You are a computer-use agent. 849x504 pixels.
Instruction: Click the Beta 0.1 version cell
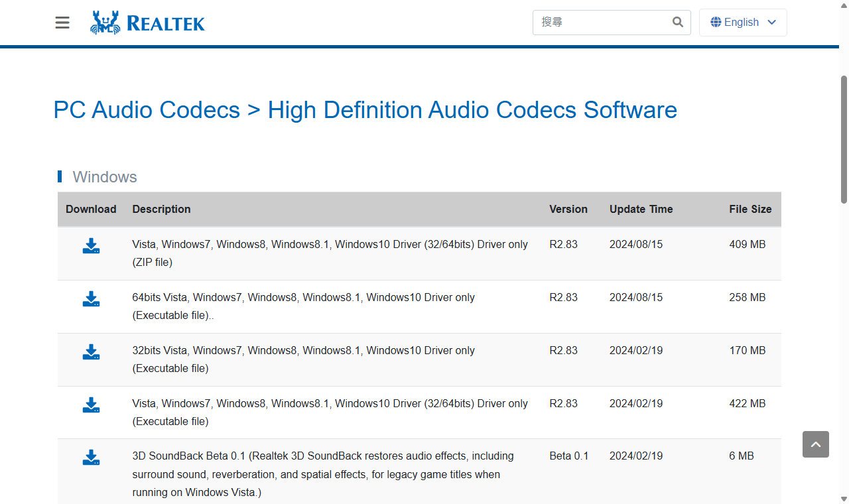[569, 456]
